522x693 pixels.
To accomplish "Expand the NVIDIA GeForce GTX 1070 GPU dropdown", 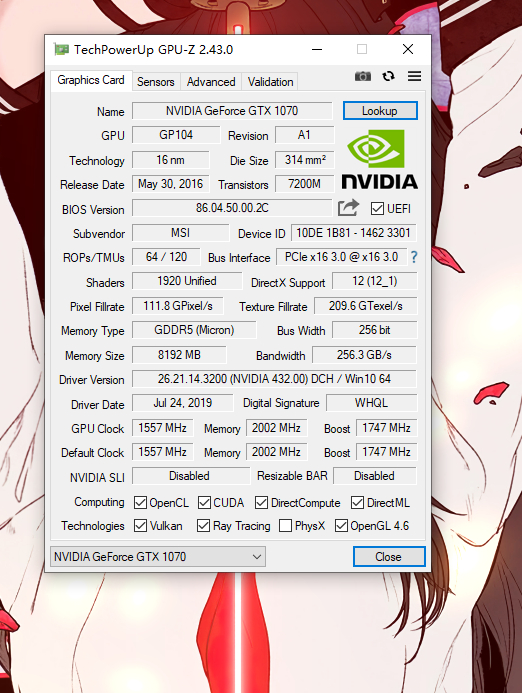I will pyautogui.click(x=158, y=556).
